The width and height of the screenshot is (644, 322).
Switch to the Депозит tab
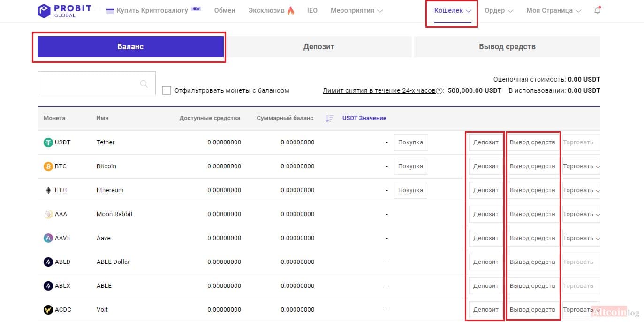318,47
